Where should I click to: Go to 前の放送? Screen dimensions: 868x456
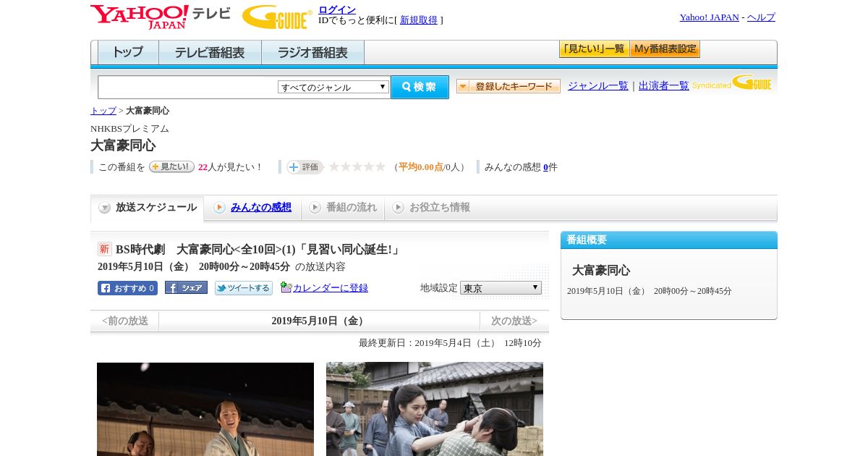point(125,321)
